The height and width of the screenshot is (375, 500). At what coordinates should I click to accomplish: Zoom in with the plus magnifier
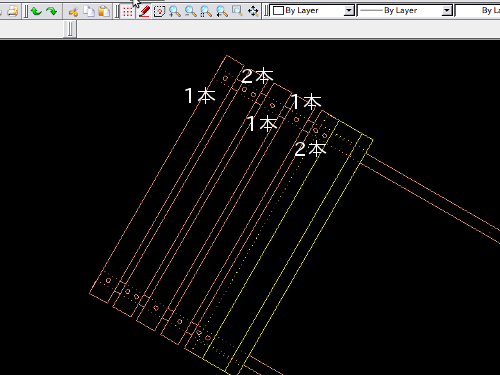point(174,12)
